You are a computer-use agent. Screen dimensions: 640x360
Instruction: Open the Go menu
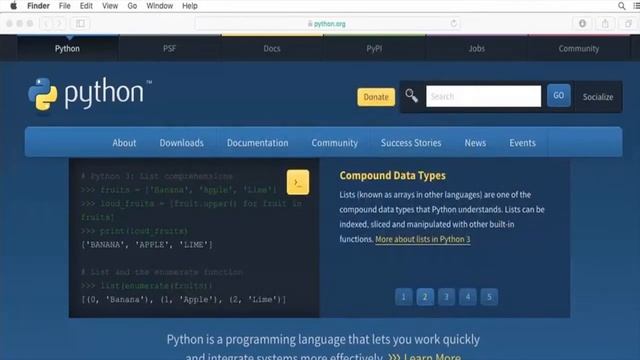132,6
